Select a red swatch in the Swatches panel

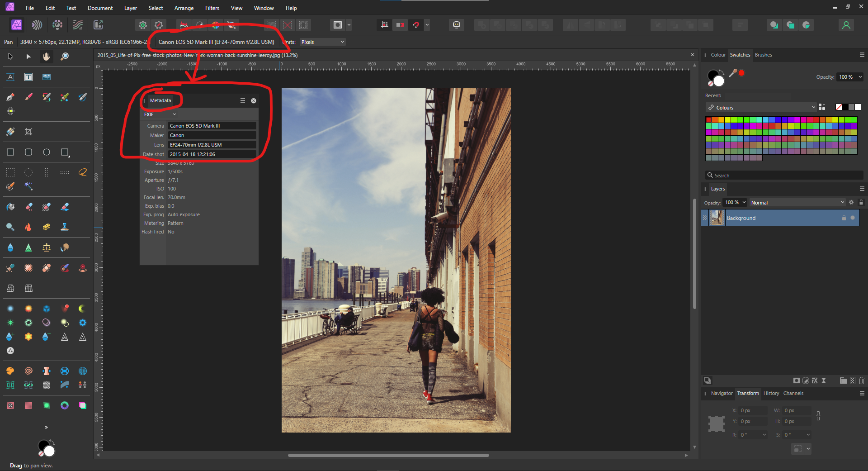(708, 119)
